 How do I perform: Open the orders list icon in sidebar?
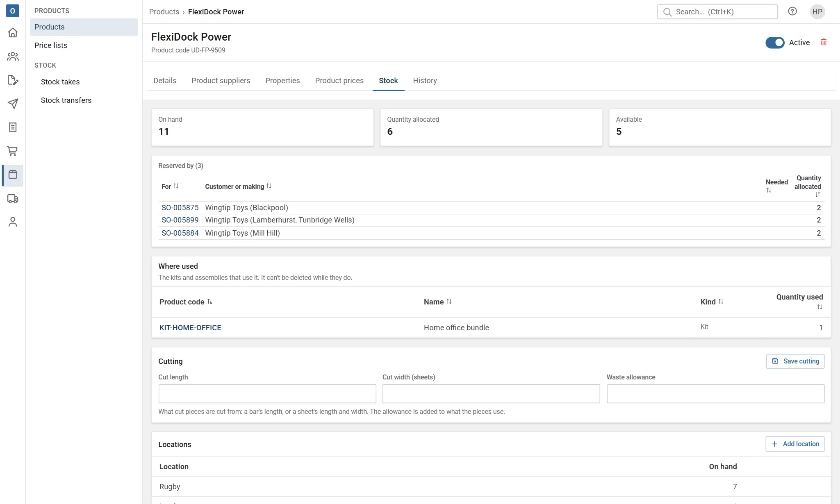(x=13, y=127)
